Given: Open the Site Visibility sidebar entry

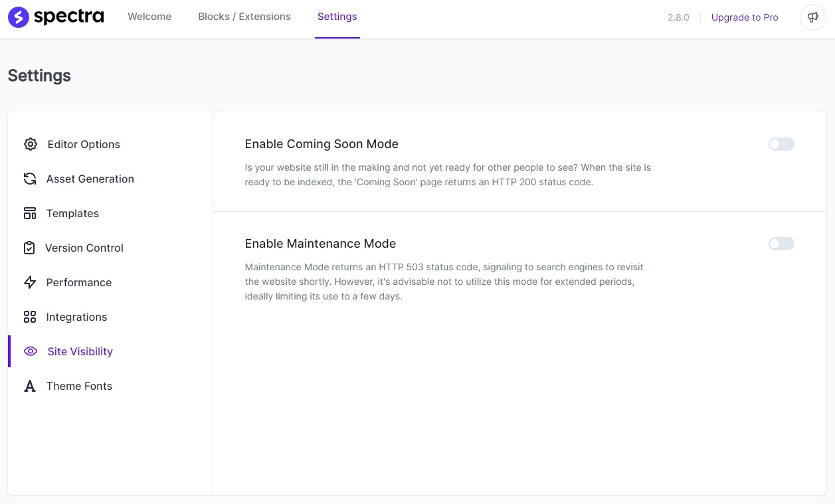Looking at the screenshot, I should point(80,351).
